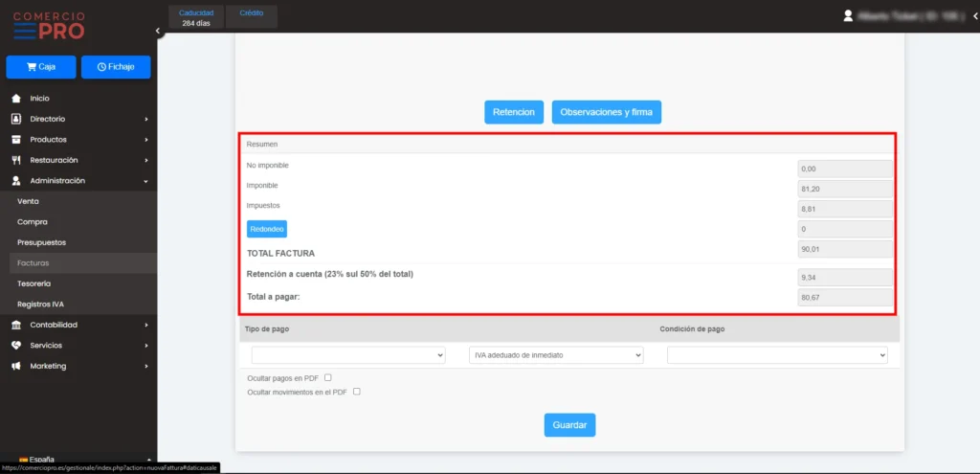The width and height of the screenshot is (980, 474).
Task: Click the Redondeo value field
Action: [x=845, y=230]
